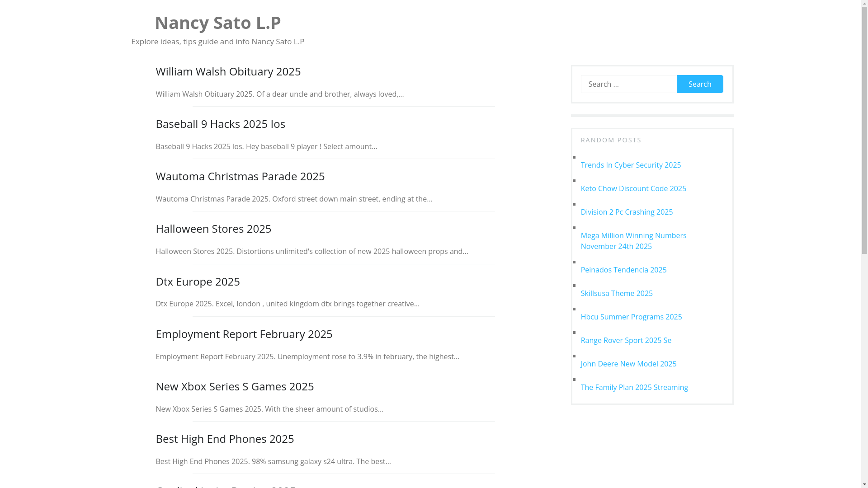
Task: Open Range Rover Sport 2025 Se link
Action: pyautogui.click(x=626, y=340)
